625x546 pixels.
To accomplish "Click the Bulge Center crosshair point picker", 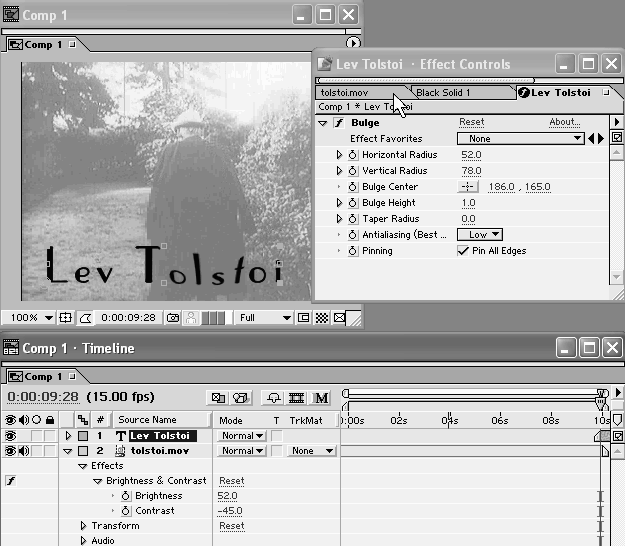I will coord(468,187).
